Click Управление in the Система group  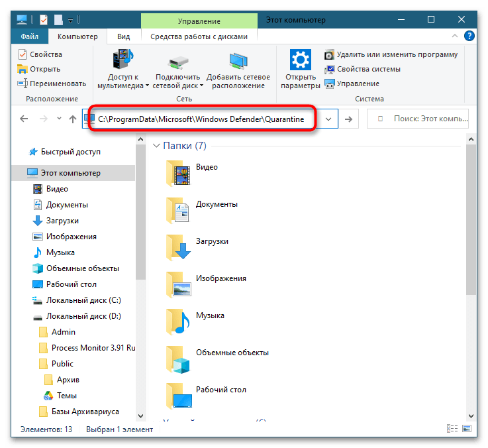(352, 84)
